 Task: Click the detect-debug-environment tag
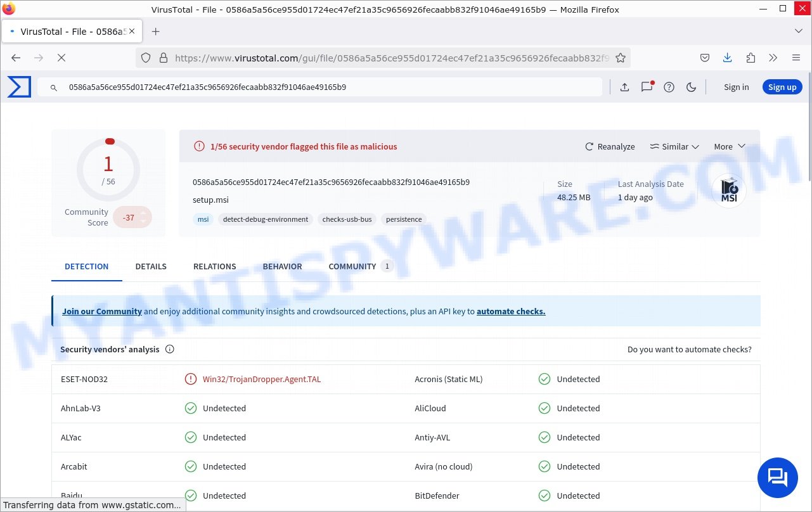tap(266, 219)
